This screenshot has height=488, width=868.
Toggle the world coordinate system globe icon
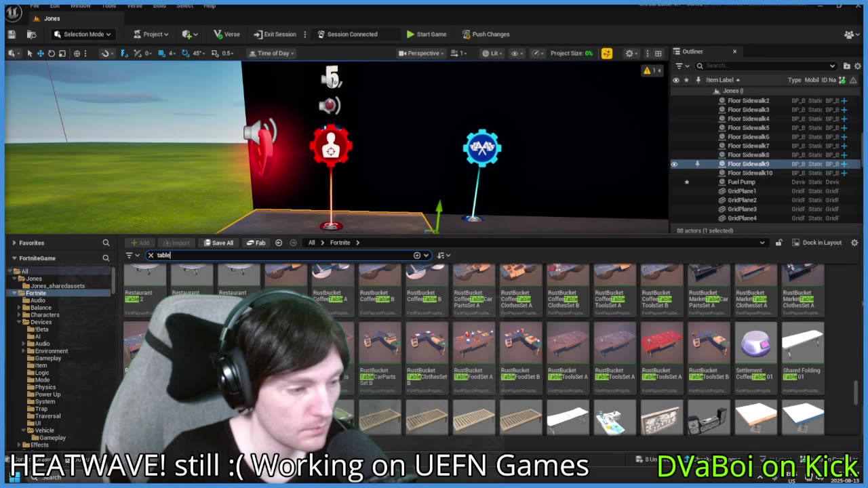tap(77, 53)
